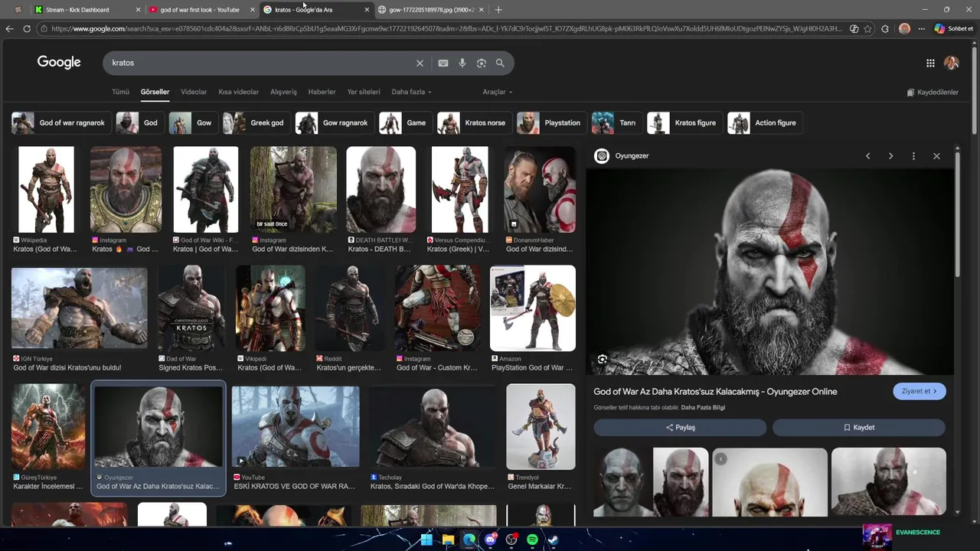The height and width of the screenshot is (551, 980).
Task: Open the Windows Start menu
Action: click(x=426, y=540)
